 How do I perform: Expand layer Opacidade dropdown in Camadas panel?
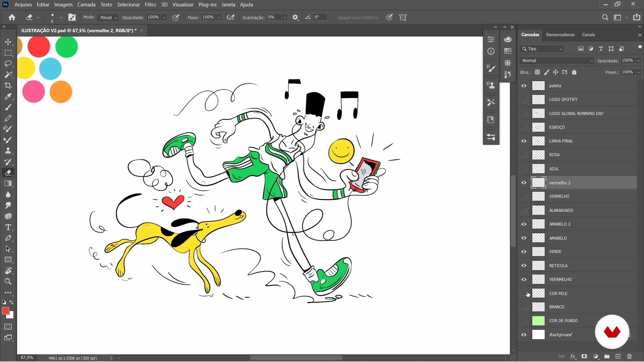tap(639, 61)
